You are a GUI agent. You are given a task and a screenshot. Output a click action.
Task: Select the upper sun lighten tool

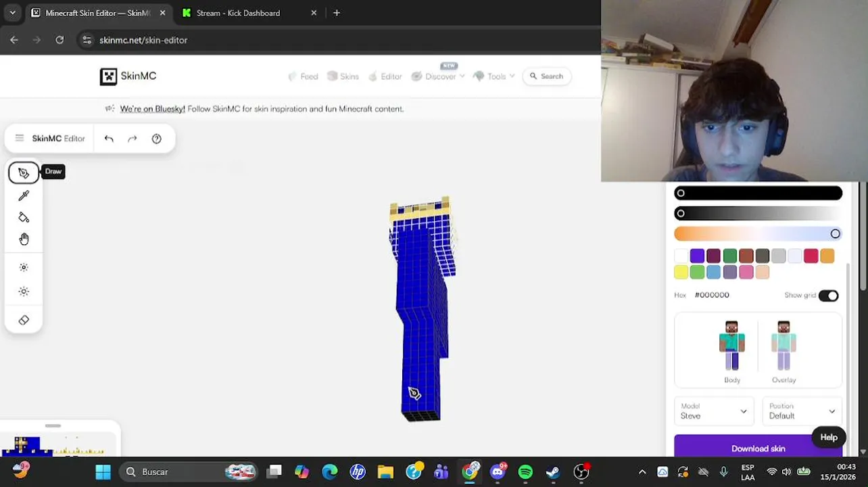(24, 267)
